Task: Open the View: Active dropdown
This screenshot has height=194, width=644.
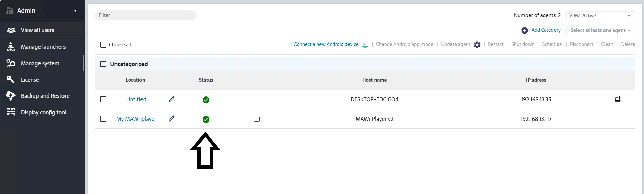Action: pyautogui.click(x=600, y=16)
